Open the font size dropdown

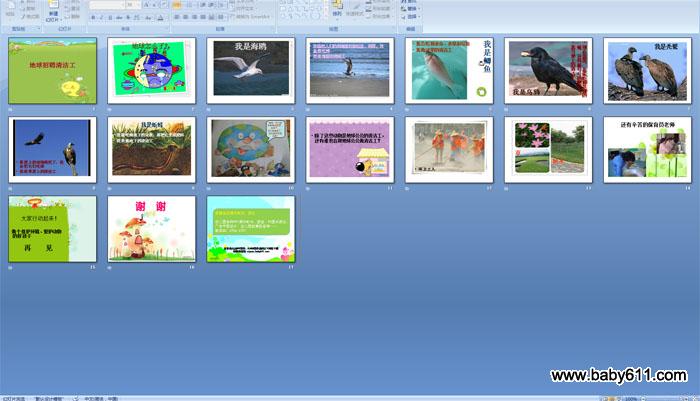pyautogui.click(x=133, y=5)
